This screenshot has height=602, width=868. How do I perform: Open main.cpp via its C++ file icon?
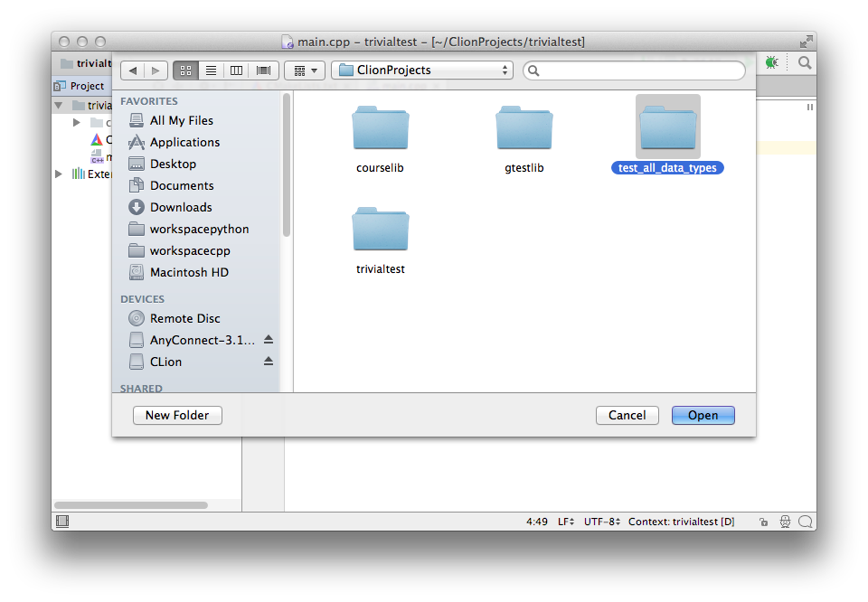tap(98, 155)
